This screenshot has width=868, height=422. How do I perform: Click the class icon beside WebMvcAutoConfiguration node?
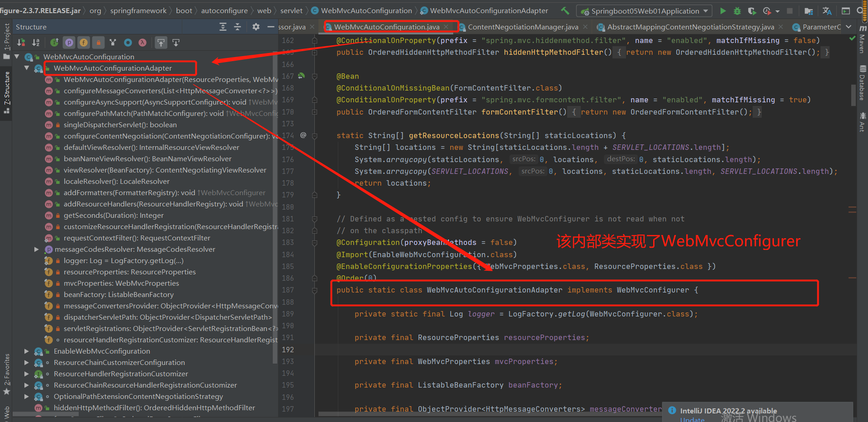pyautogui.click(x=29, y=57)
